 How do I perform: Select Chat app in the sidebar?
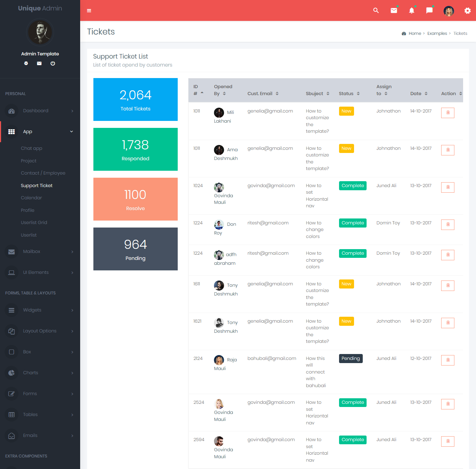(31, 148)
